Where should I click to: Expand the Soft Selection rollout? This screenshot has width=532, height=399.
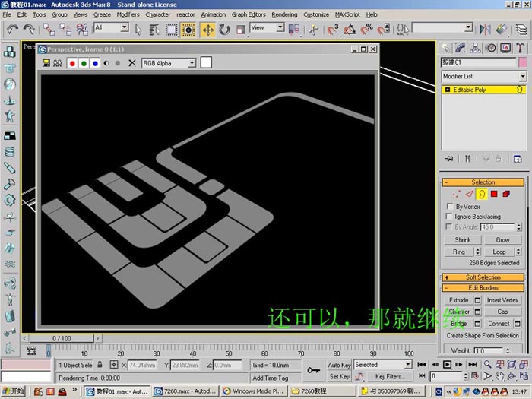[483, 277]
